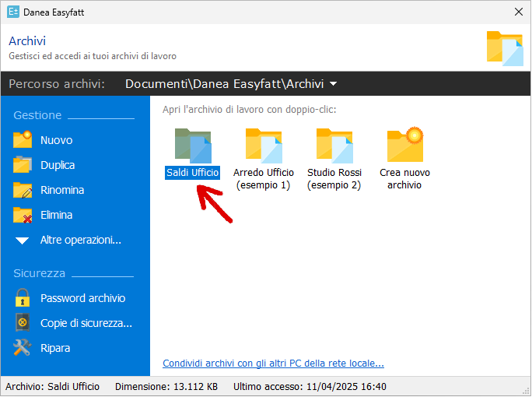The height and width of the screenshot is (397, 532).
Task: Select the Studio Rossi archive folder icon
Action: pyautogui.click(x=334, y=146)
